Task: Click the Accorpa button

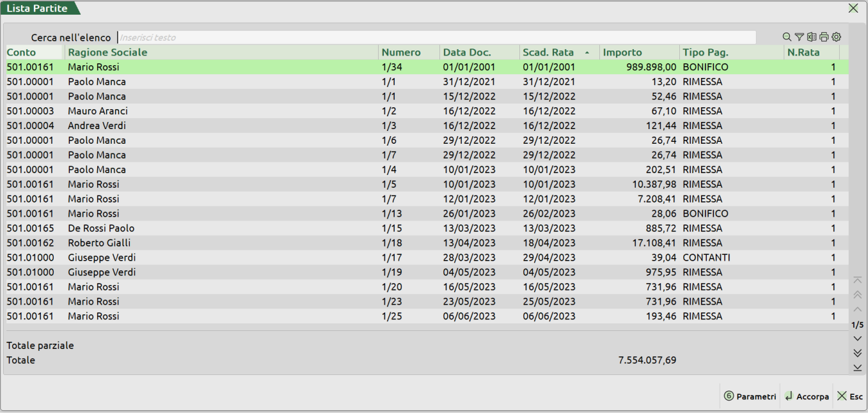Action: click(806, 397)
